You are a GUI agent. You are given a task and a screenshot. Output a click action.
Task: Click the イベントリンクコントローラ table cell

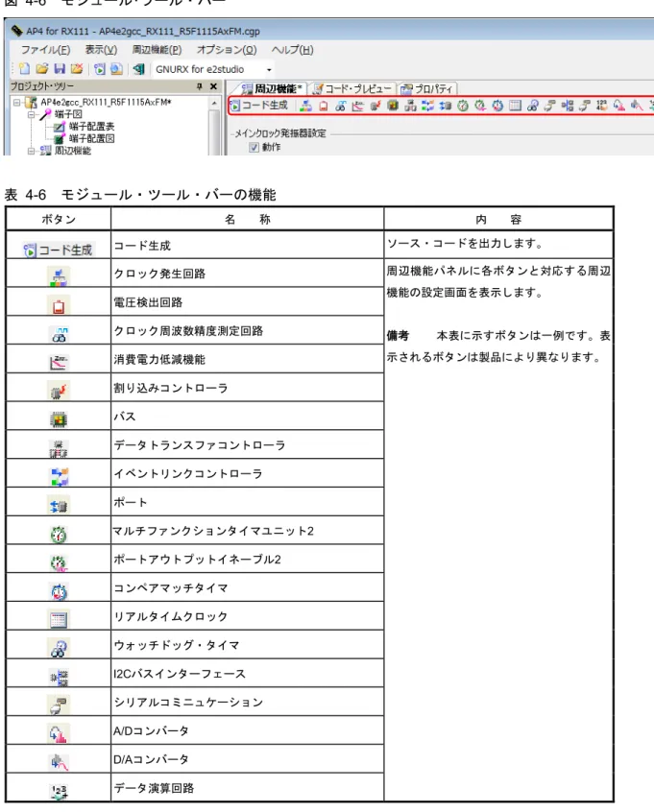click(247, 473)
